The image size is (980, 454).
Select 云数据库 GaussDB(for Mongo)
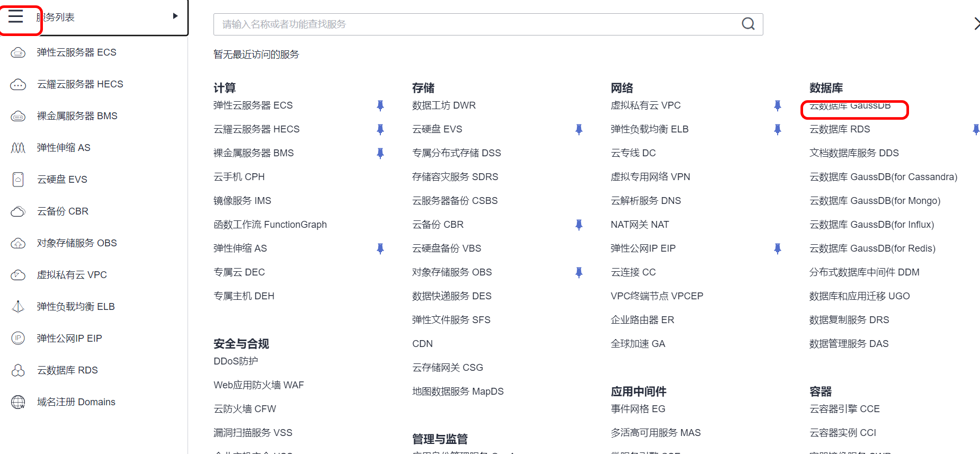point(875,201)
